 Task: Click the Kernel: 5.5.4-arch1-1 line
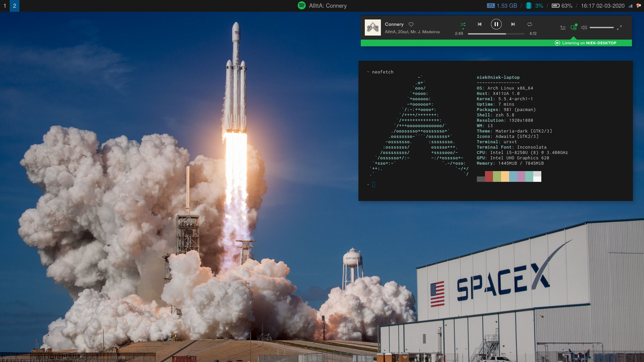click(505, 99)
